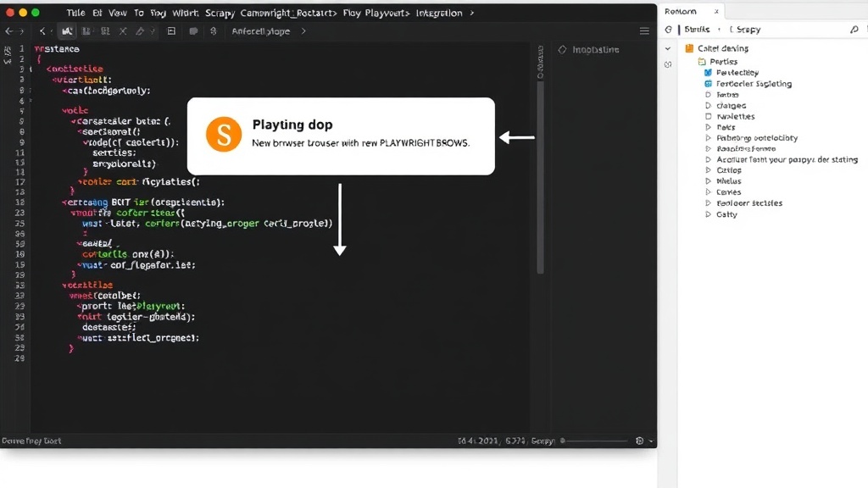Viewport: 868px width, 488px height.
Task: Expand the Mhelus tree item
Action: (x=708, y=181)
